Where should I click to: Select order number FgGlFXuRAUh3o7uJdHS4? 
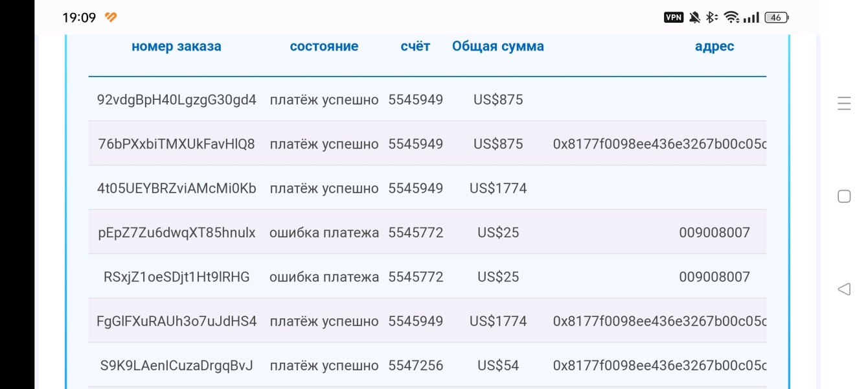(x=177, y=321)
